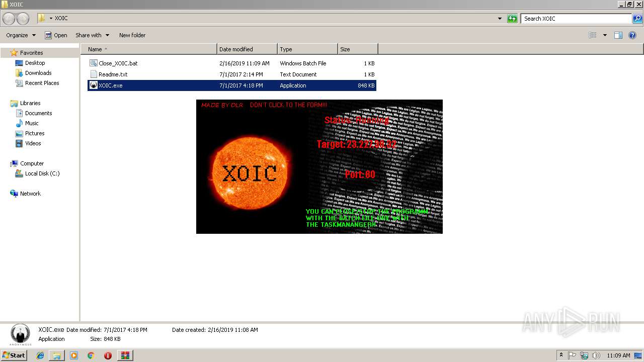The image size is (644, 362).
Task: Click the Readme.txt file name
Action: coord(113,74)
